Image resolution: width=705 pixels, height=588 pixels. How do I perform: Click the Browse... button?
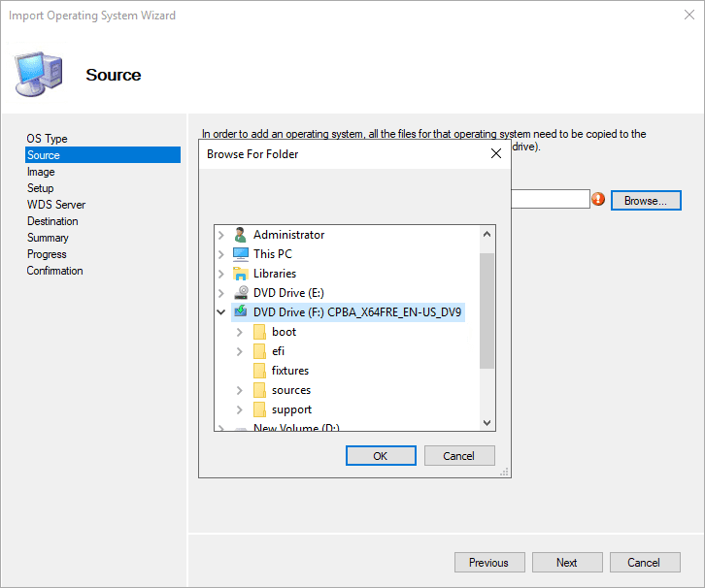click(x=645, y=201)
